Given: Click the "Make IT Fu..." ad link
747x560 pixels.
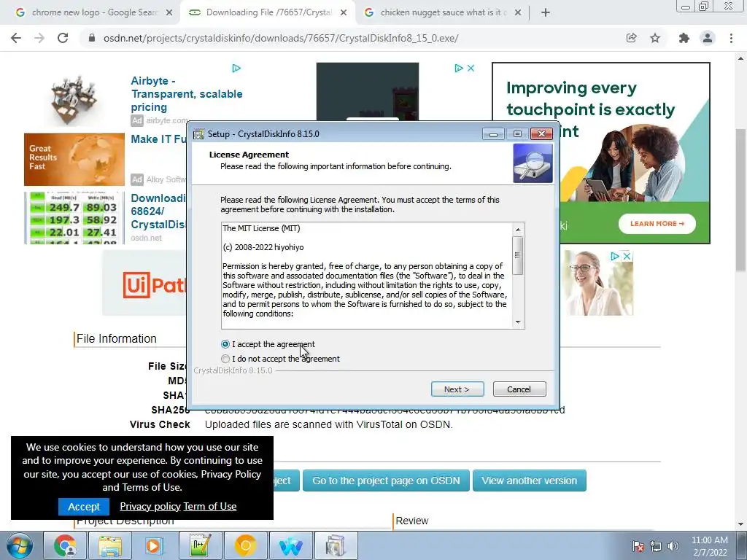Looking at the screenshot, I should [x=158, y=139].
